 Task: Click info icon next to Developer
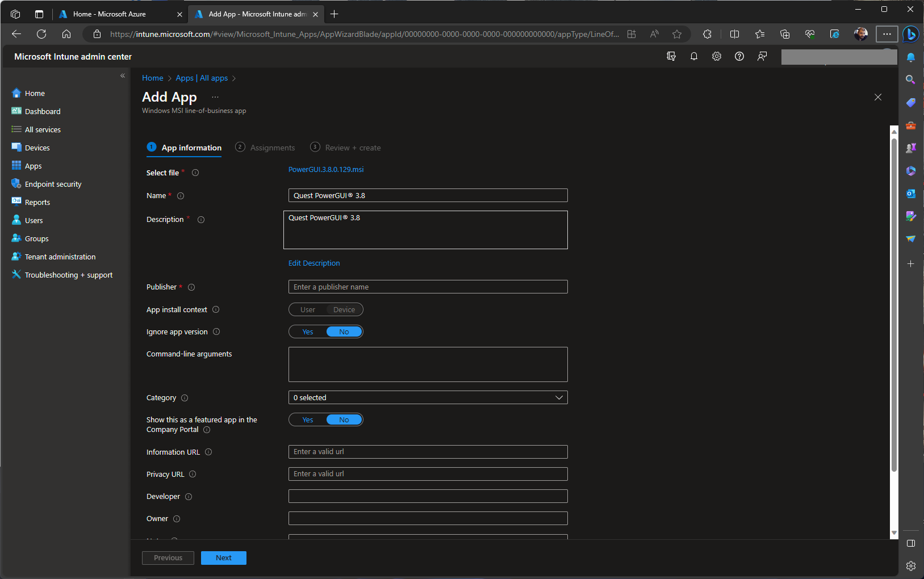click(189, 497)
